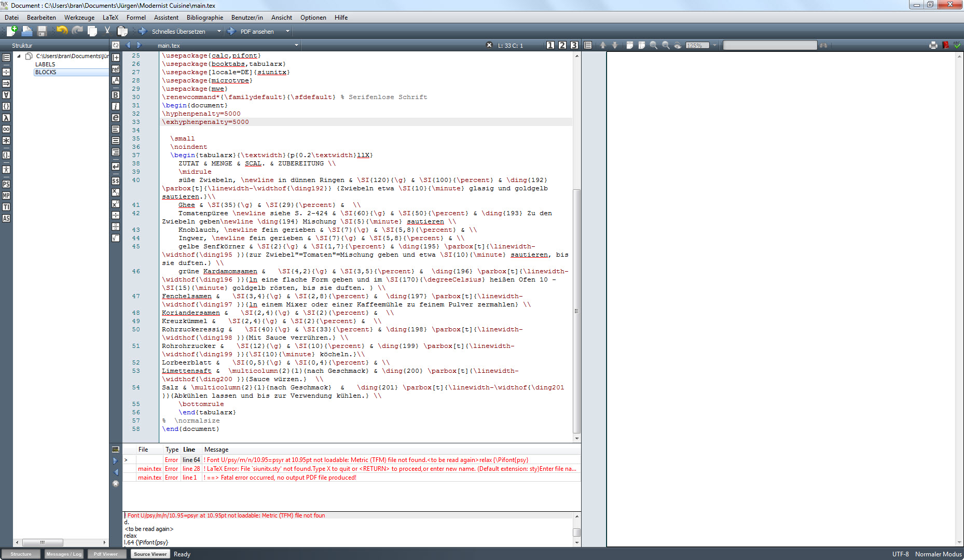Run PDF ansehen with its blue arrow

click(x=231, y=31)
